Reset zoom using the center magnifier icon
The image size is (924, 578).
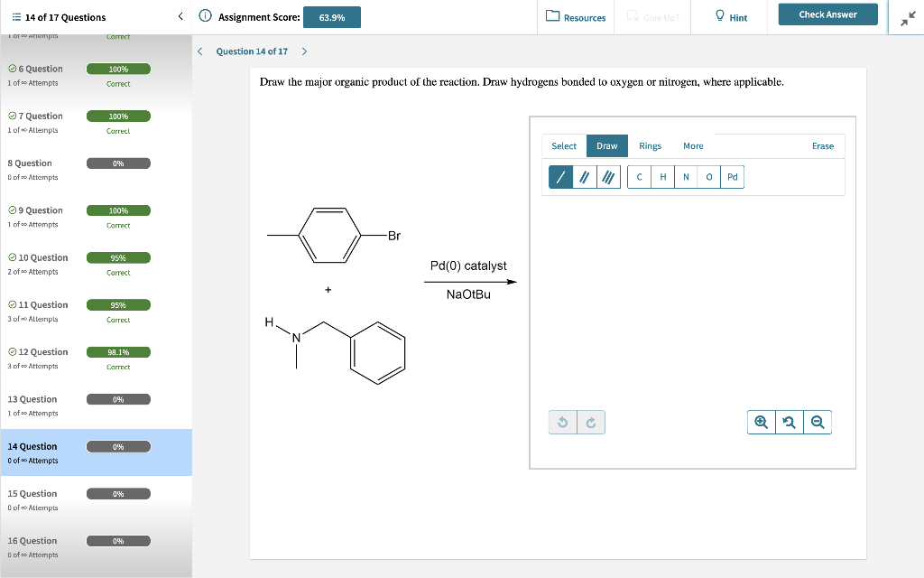pyautogui.click(x=789, y=422)
